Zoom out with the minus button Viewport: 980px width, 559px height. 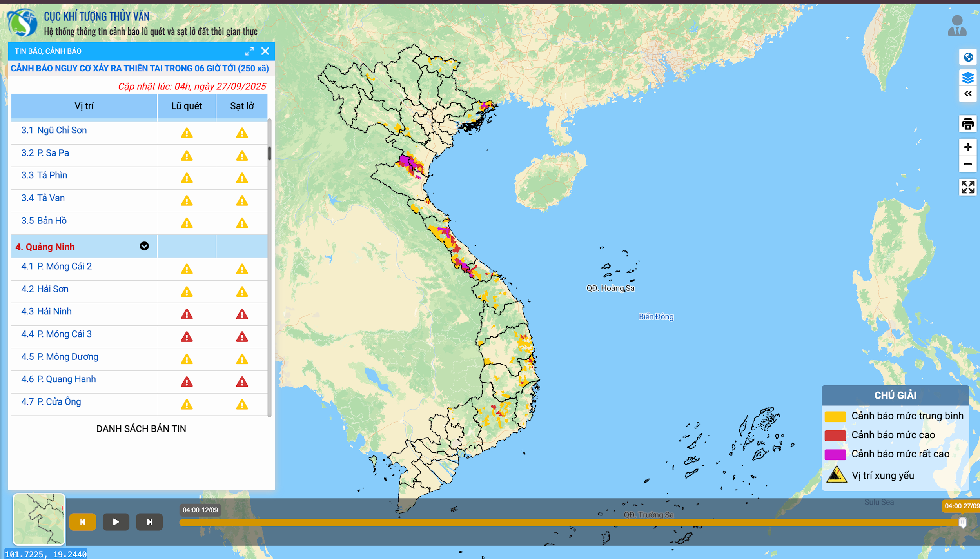[x=968, y=164]
